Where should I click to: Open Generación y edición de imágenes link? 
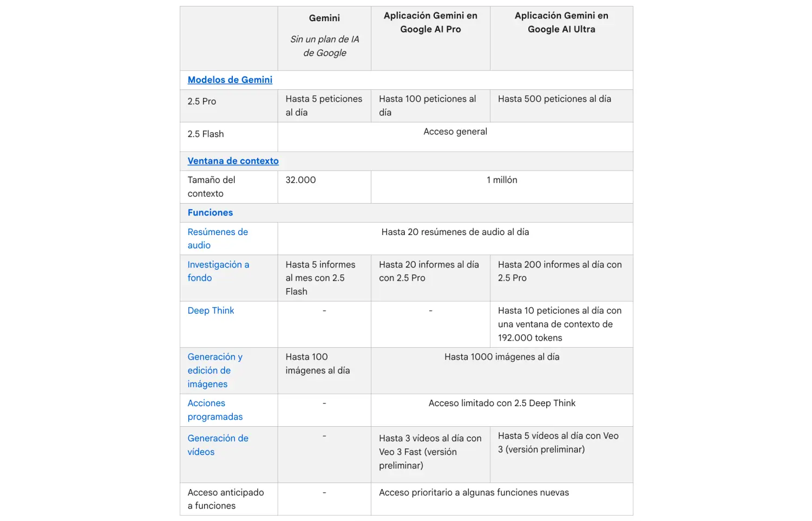(x=215, y=370)
